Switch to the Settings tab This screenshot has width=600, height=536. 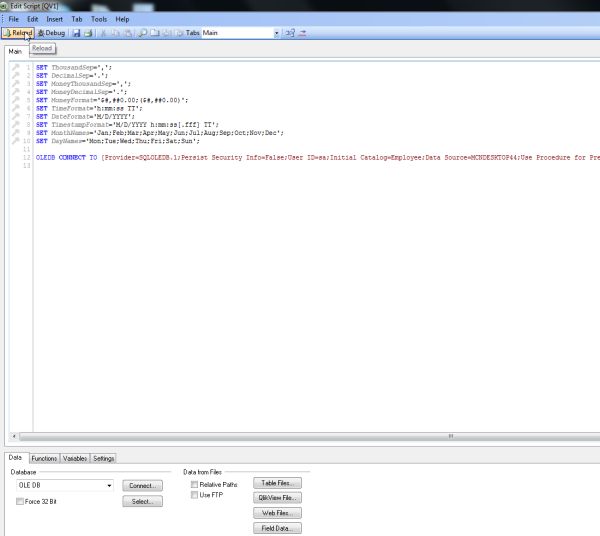point(104,458)
